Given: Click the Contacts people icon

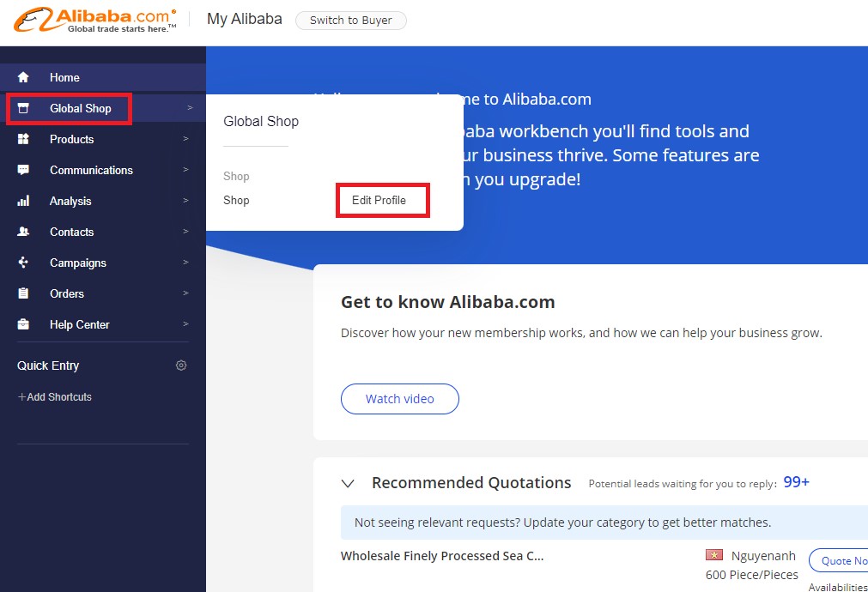Looking at the screenshot, I should [23, 232].
